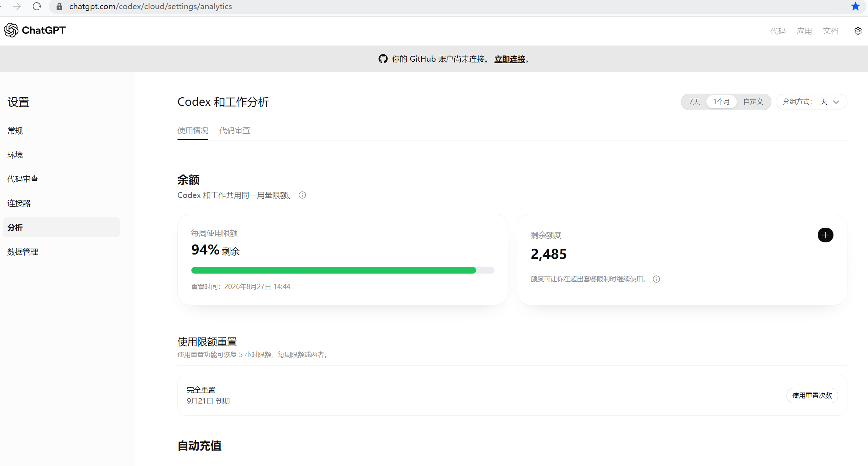Click the 每周使用限额 label
The height and width of the screenshot is (466, 868).
215,233
